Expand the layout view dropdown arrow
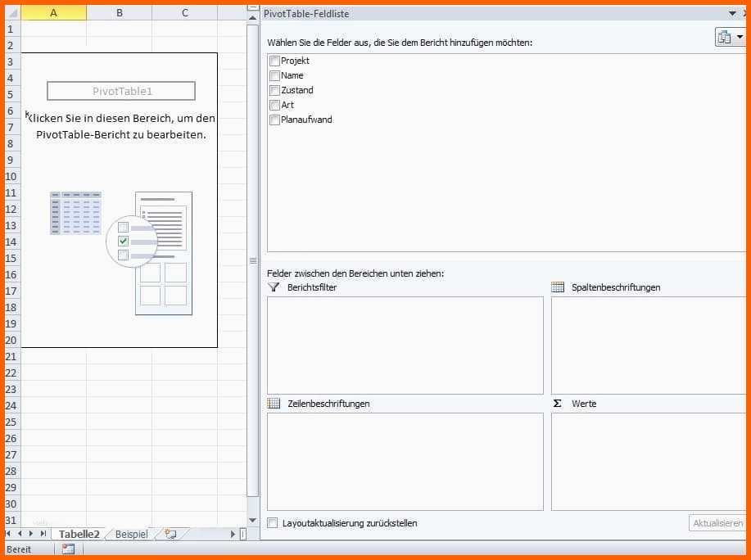 click(740, 37)
